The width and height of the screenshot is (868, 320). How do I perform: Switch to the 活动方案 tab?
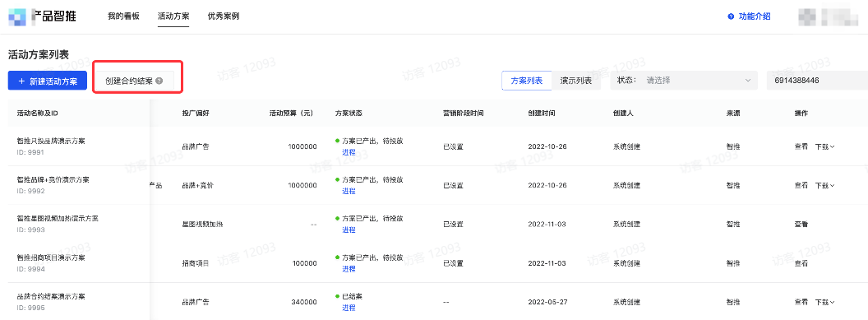[x=173, y=16]
